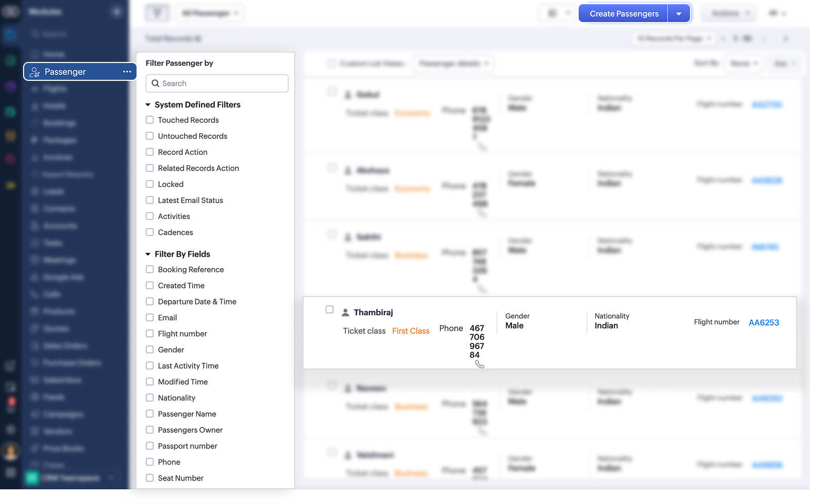Open flight AA6253 details link
The image size is (814, 504).
[764, 322]
